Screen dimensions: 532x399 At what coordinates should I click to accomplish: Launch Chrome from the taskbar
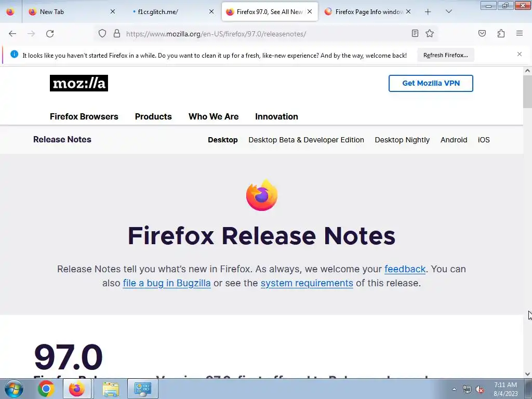pos(46,389)
